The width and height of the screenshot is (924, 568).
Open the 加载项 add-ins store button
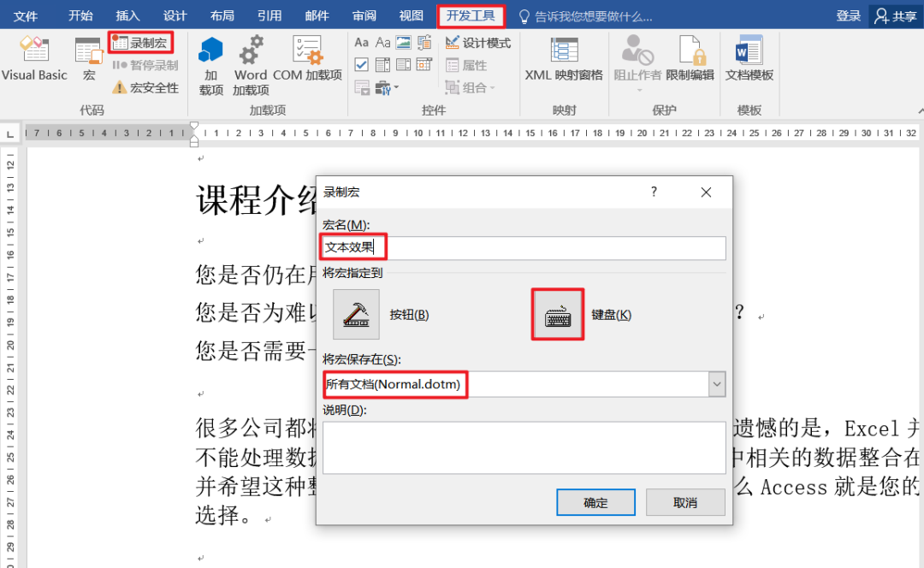(x=211, y=65)
